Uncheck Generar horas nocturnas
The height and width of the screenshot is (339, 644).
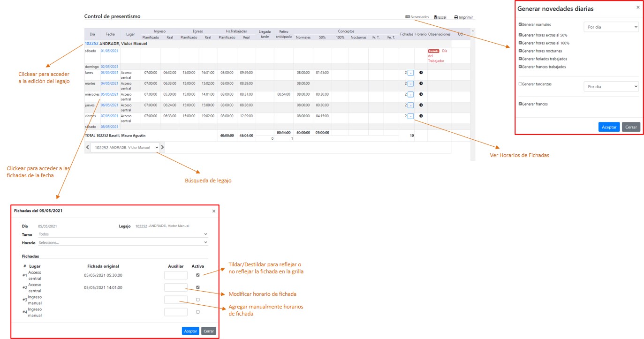pyautogui.click(x=520, y=51)
